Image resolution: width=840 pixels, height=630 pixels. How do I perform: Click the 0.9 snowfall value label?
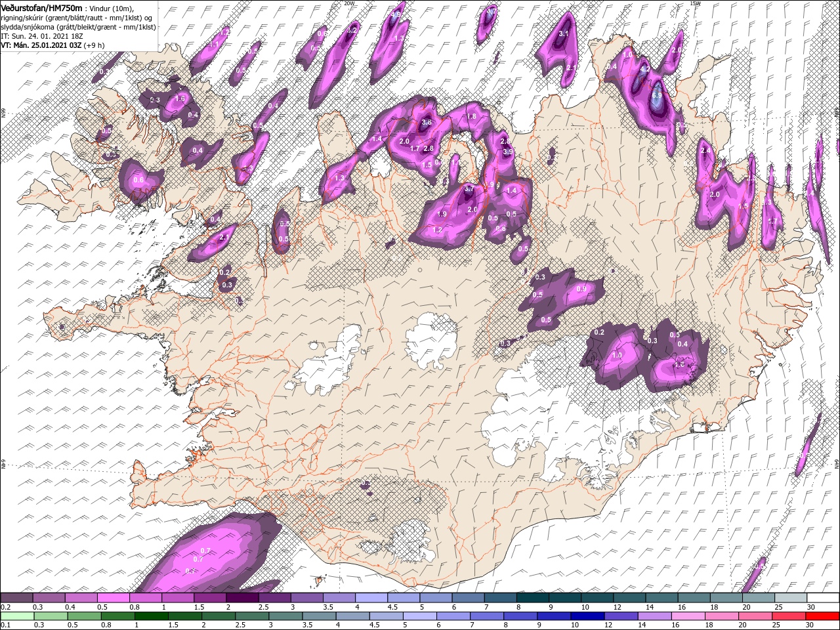pos(581,289)
